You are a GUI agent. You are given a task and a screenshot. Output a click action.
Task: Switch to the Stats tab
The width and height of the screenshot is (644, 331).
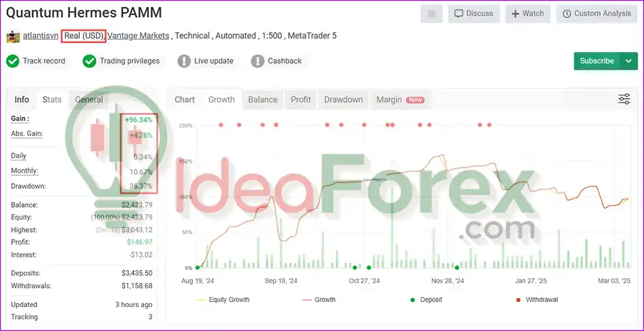click(52, 99)
